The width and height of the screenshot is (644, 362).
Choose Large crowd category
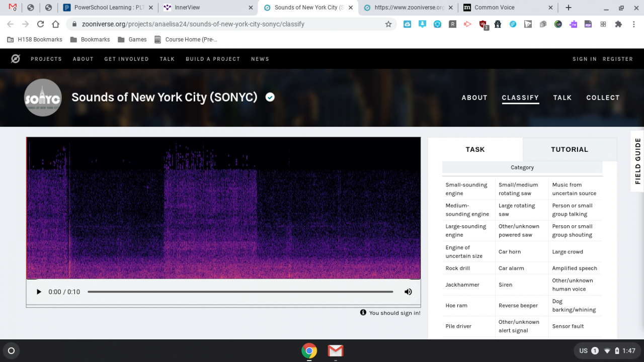click(576, 251)
